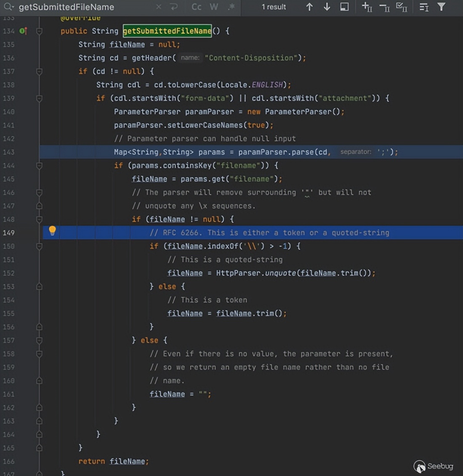Image resolution: width=463 pixels, height=476 pixels.
Task: Click the 'This is a quoted-string' comment
Action: pos(225,260)
